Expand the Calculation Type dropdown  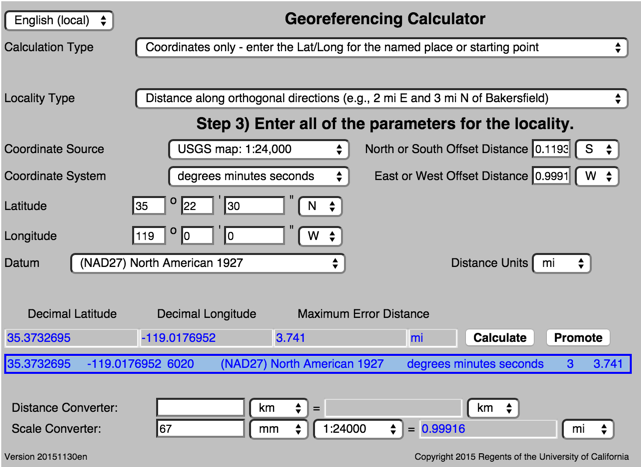click(x=381, y=47)
